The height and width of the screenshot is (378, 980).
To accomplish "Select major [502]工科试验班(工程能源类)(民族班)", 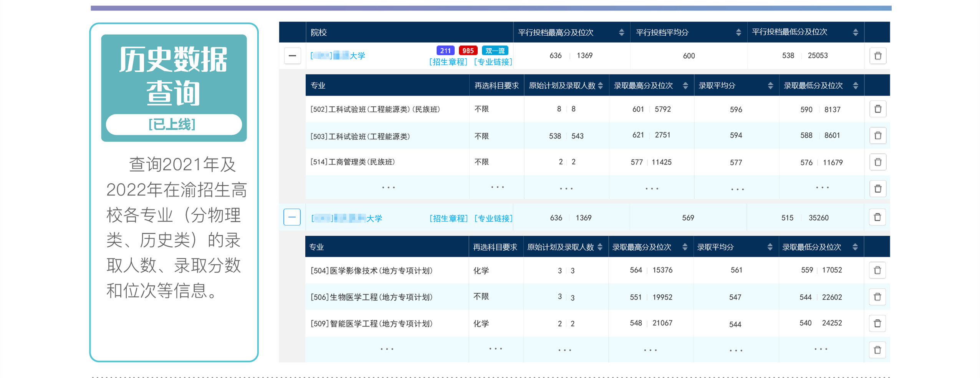I will (x=375, y=109).
